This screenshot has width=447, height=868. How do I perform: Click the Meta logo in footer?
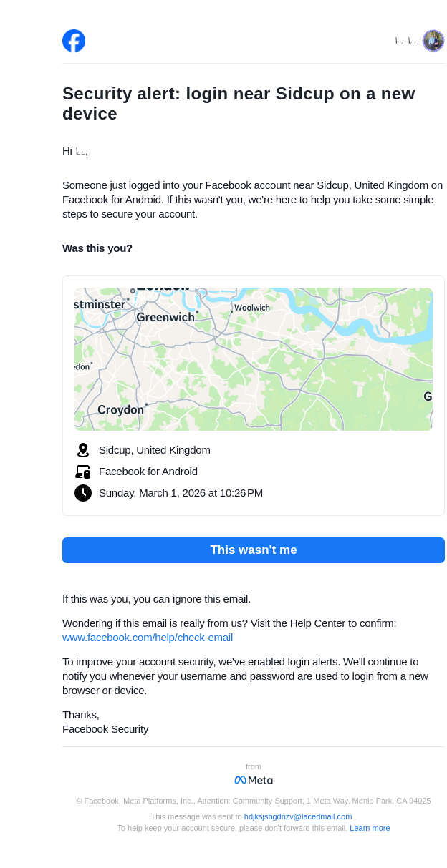[x=254, y=780]
